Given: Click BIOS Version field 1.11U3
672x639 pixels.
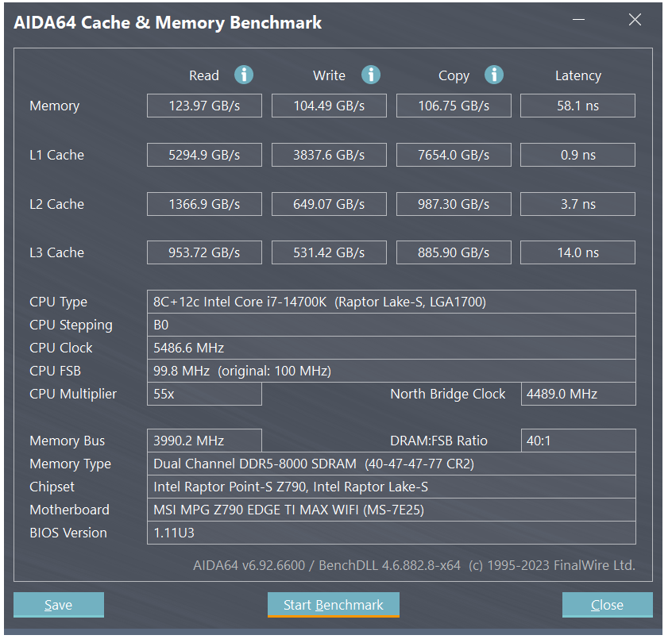Looking at the screenshot, I should (392, 533).
